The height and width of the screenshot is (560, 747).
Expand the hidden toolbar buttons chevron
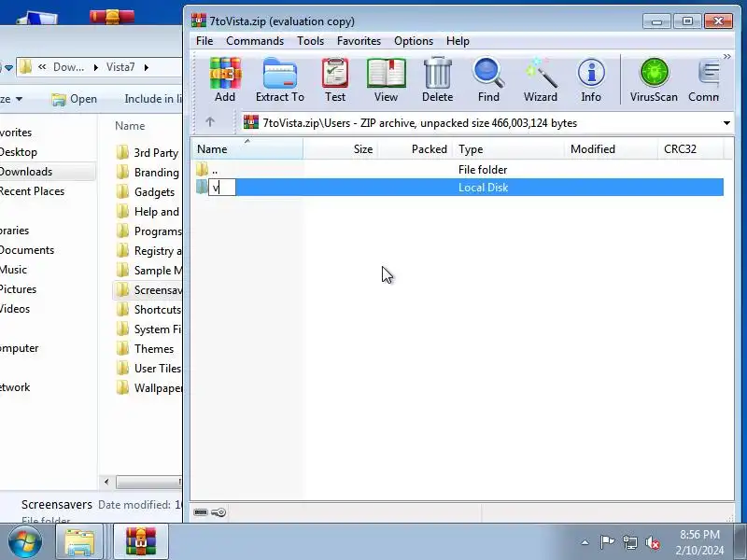pos(727,57)
